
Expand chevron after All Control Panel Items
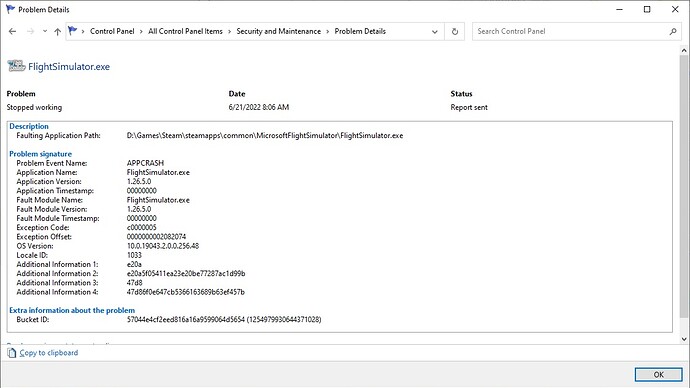coord(229,31)
